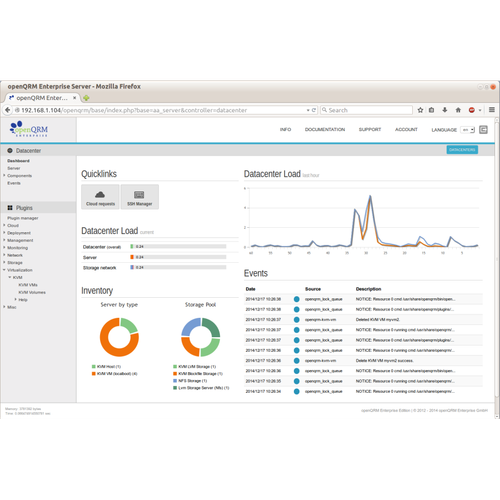500x500 pixels.
Task: Open the Plugin manager link
Action: (x=23, y=218)
